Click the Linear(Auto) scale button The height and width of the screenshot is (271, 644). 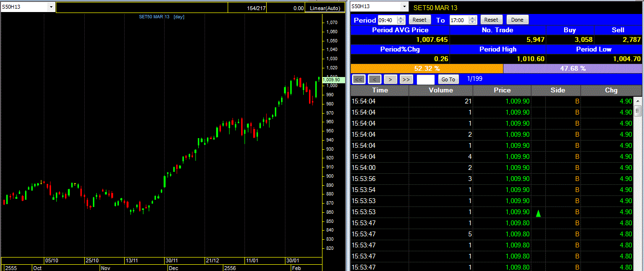pyautogui.click(x=325, y=8)
